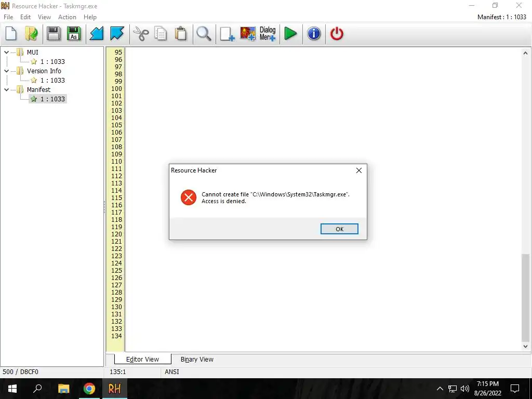
Task: Collapse the Manifest tree node
Action: pos(6,89)
